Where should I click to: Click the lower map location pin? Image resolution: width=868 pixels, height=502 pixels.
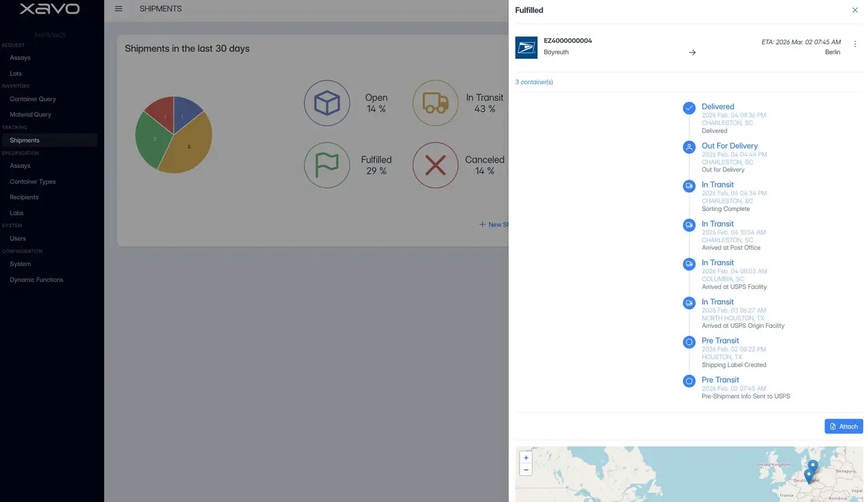[x=808, y=475]
